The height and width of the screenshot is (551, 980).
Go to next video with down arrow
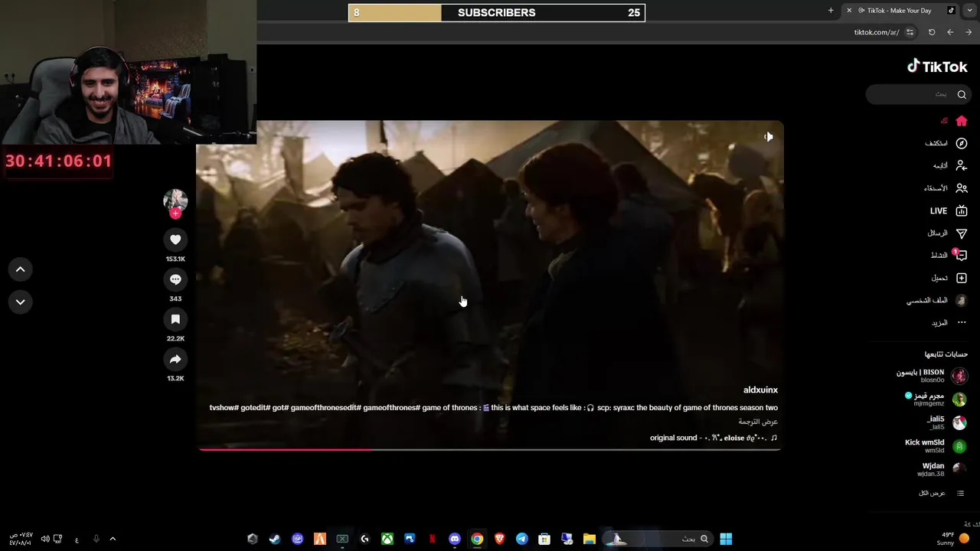pyautogui.click(x=21, y=302)
